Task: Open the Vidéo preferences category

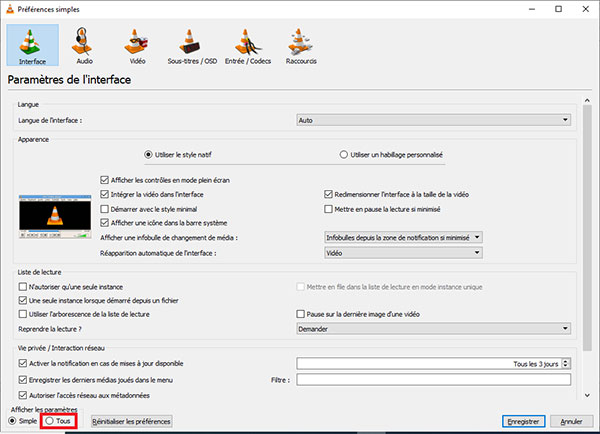Action: (x=137, y=45)
